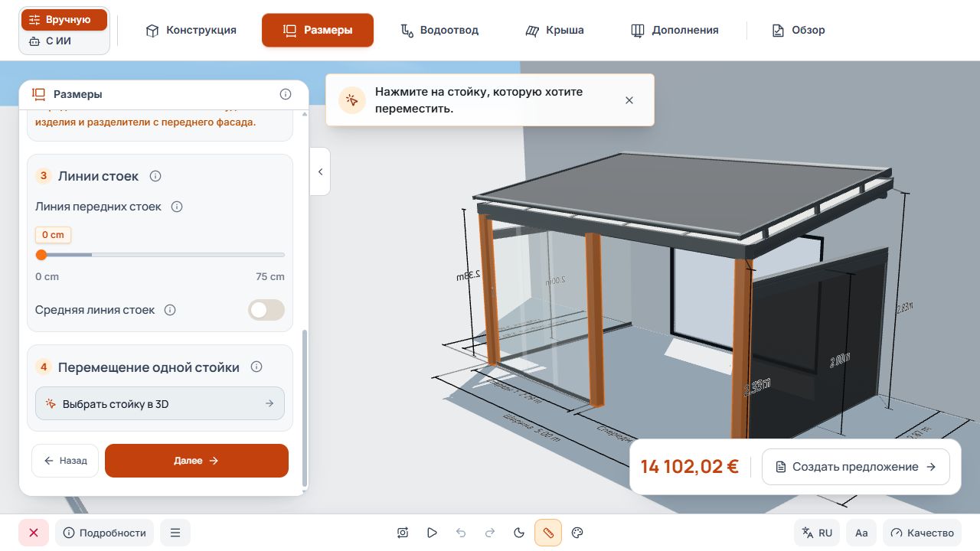
Task: Open the Обзор tab
Action: coord(799,31)
